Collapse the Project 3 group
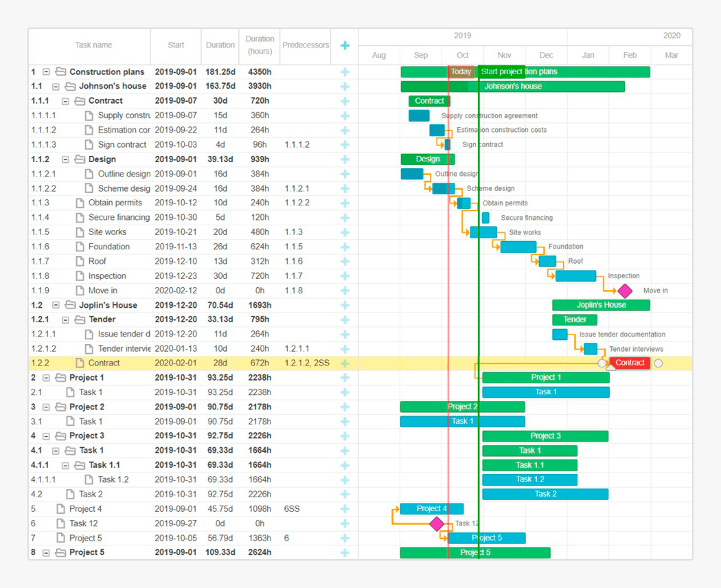 46,436
